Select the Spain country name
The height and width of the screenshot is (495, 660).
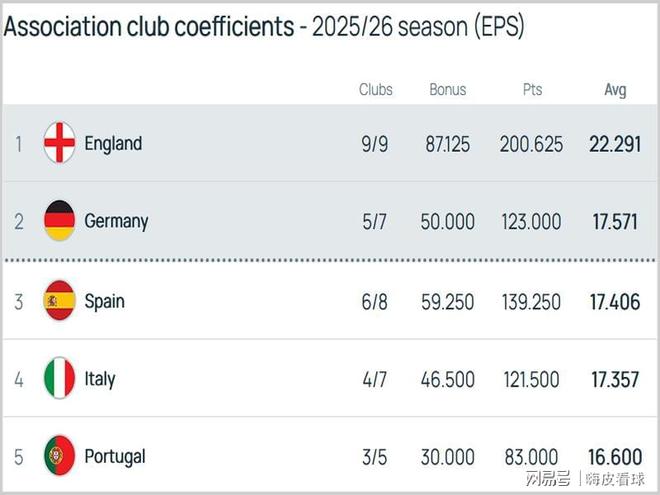tap(105, 300)
